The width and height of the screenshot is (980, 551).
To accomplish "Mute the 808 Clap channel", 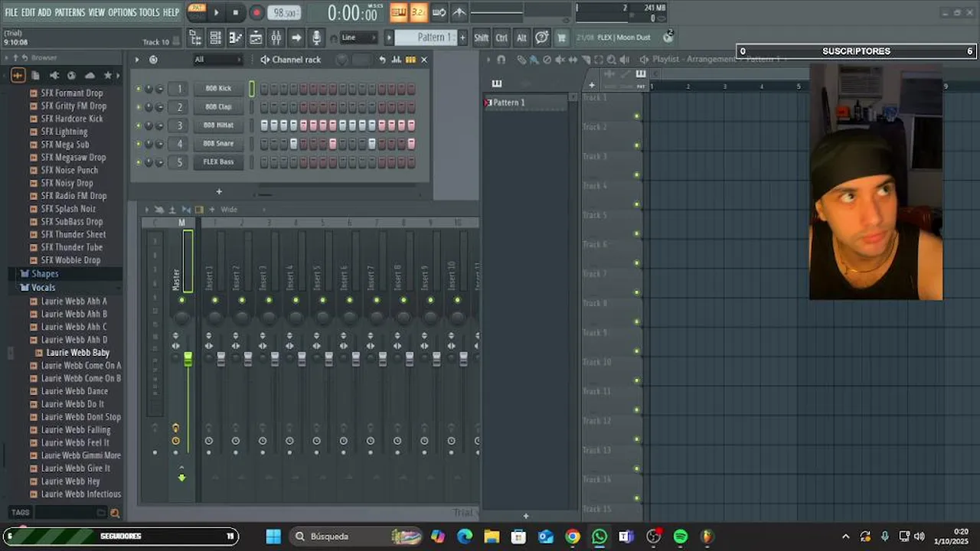I will pyautogui.click(x=139, y=107).
